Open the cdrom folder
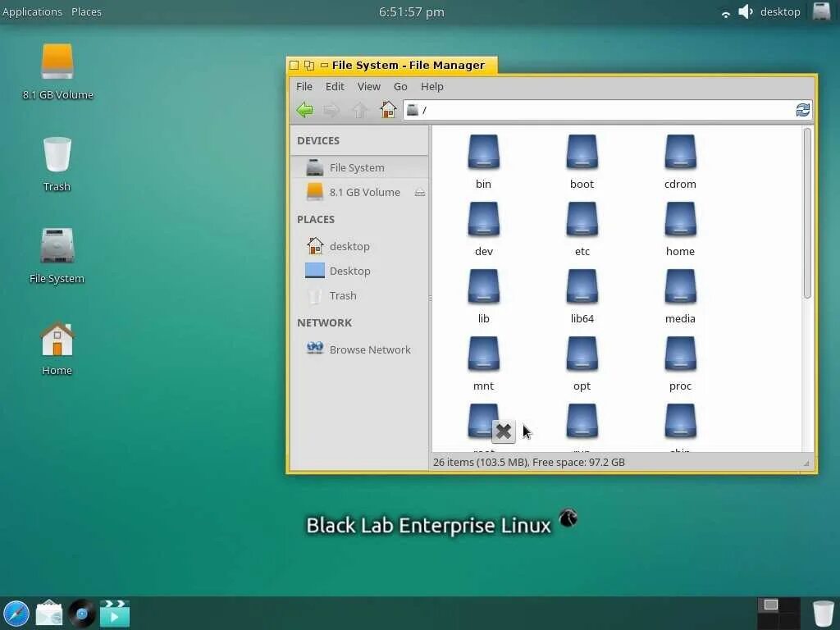The image size is (840, 630). click(680, 162)
